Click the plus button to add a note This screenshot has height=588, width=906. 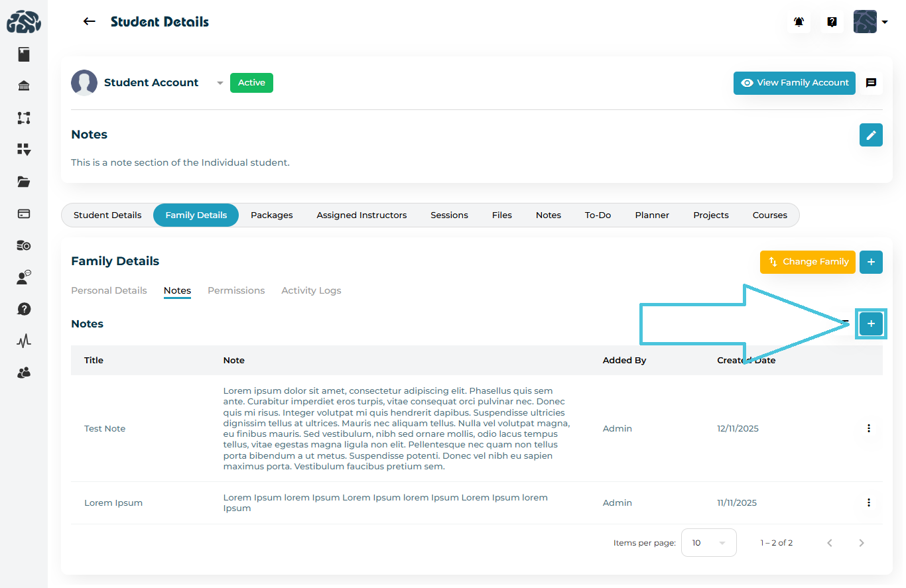click(870, 324)
